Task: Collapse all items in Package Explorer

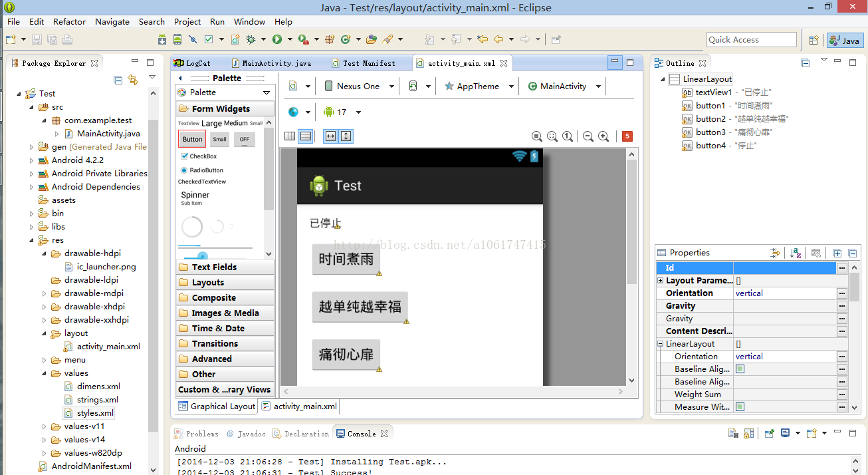Action: point(118,80)
